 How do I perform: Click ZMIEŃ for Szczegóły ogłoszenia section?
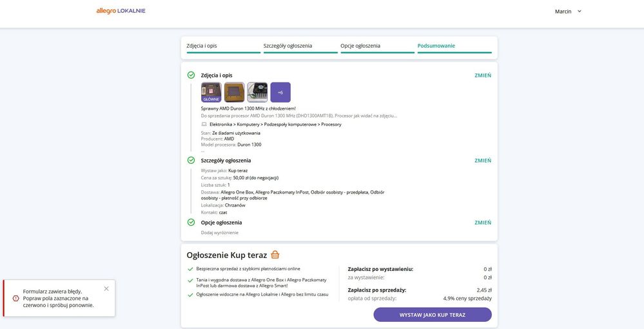tap(483, 161)
